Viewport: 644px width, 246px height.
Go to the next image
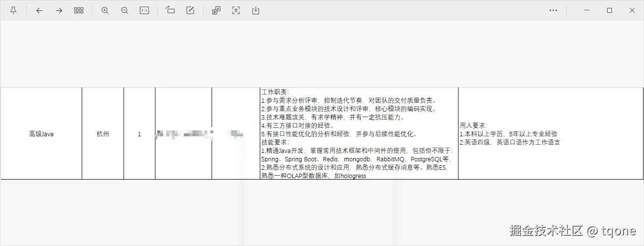(59, 10)
